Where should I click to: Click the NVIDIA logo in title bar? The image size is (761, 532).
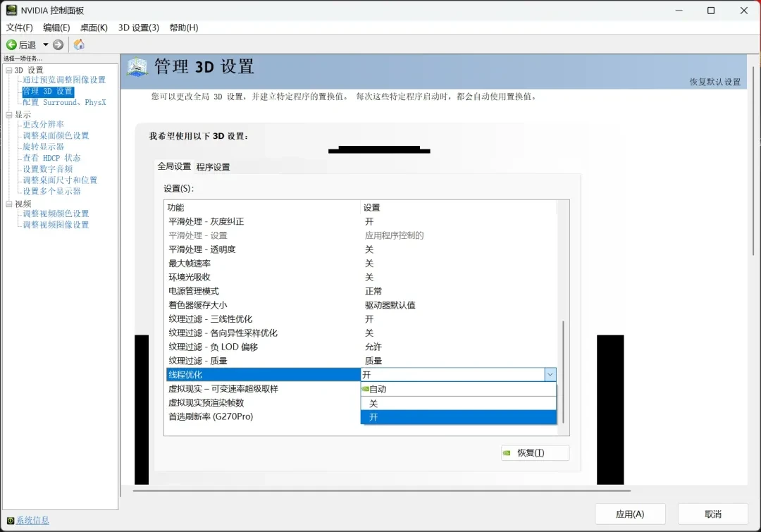(x=11, y=10)
